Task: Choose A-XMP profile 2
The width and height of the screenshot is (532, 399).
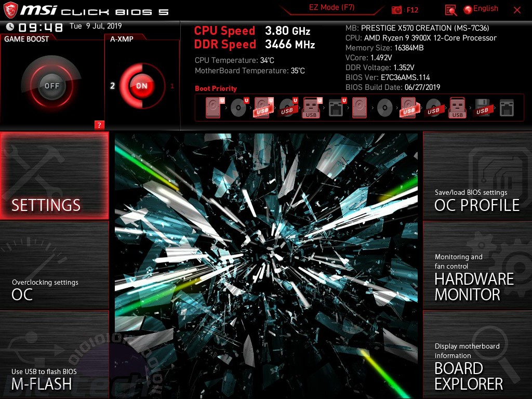Action: pos(112,86)
